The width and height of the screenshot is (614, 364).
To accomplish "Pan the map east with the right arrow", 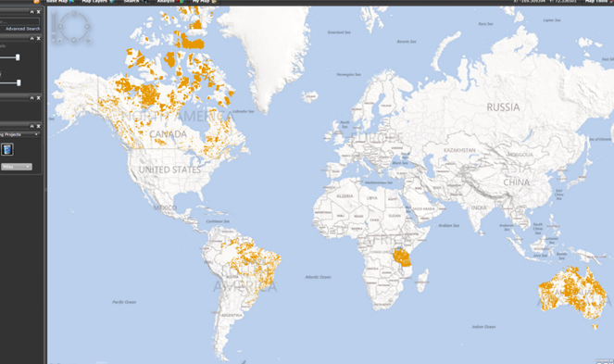I will pyautogui.click(x=87, y=27).
